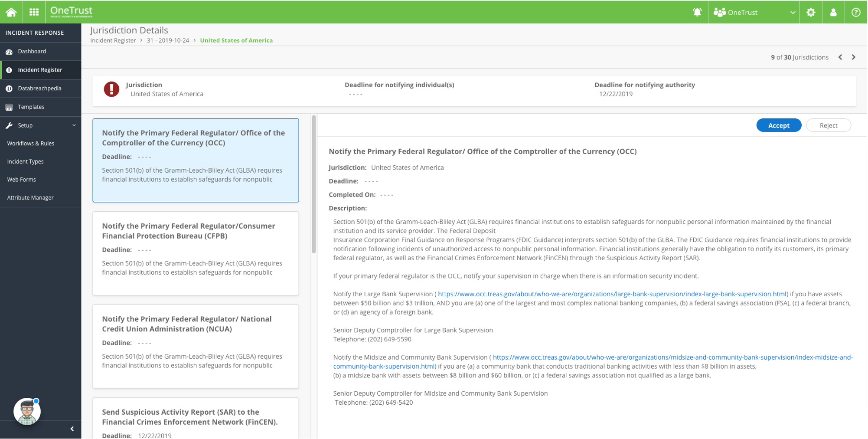The image size is (868, 439).
Task: Select the CFPB notification card
Action: pyautogui.click(x=196, y=253)
